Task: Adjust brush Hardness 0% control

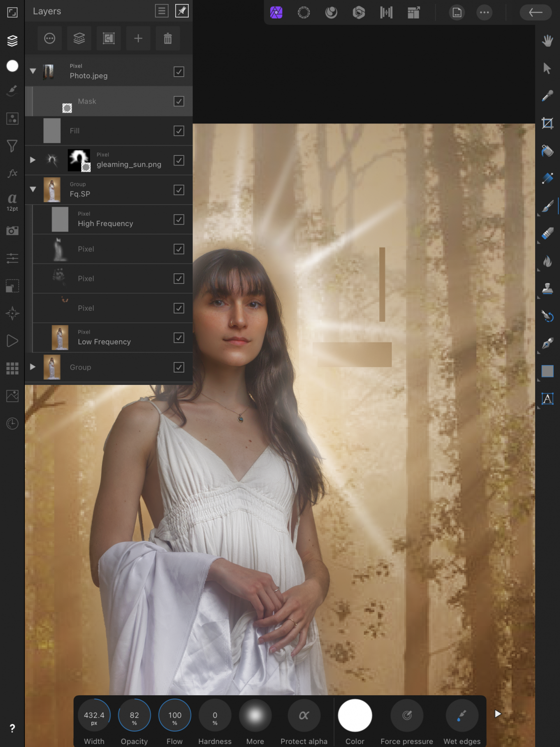Action: pos(215,715)
